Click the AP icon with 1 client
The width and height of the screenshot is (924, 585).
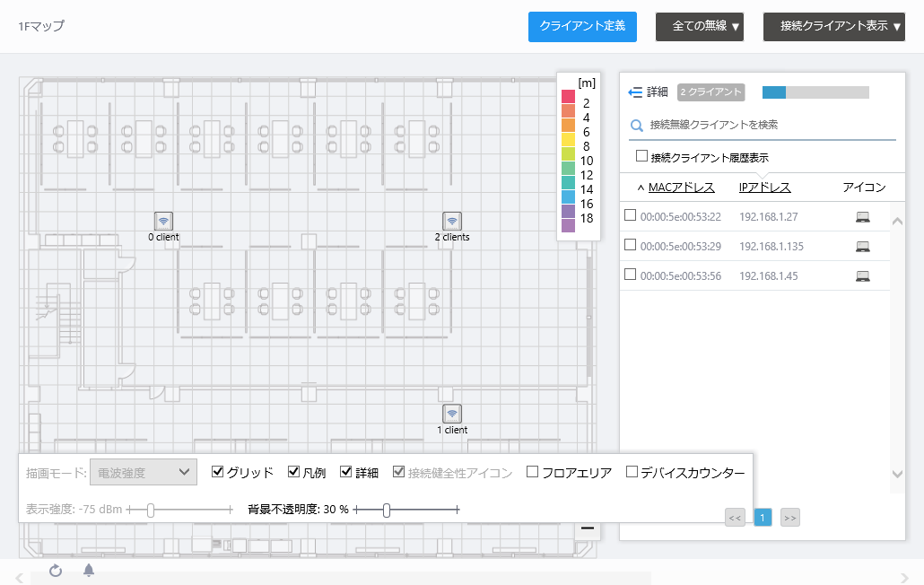coord(452,414)
